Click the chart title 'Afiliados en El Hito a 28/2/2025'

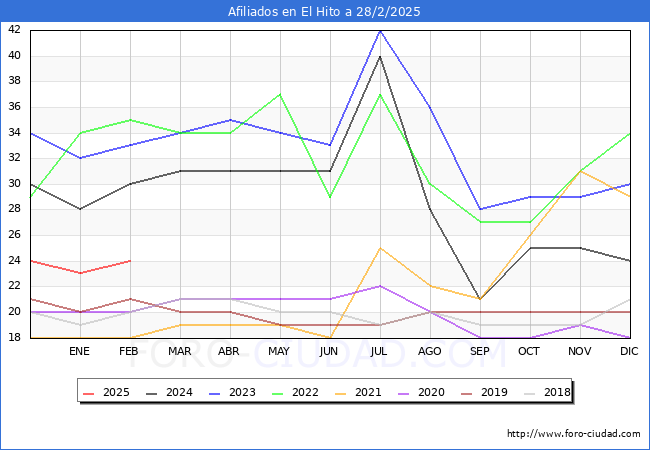point(324,11)
